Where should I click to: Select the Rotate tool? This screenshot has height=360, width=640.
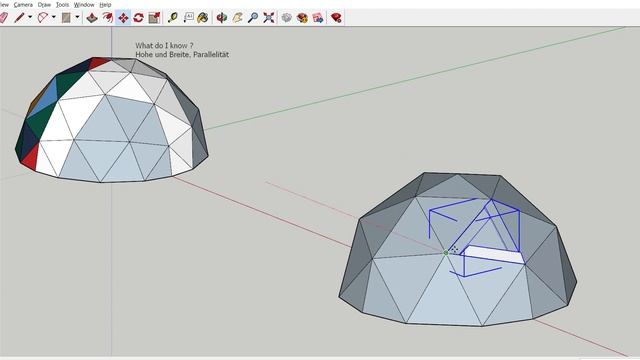click(x=138, y=18)
